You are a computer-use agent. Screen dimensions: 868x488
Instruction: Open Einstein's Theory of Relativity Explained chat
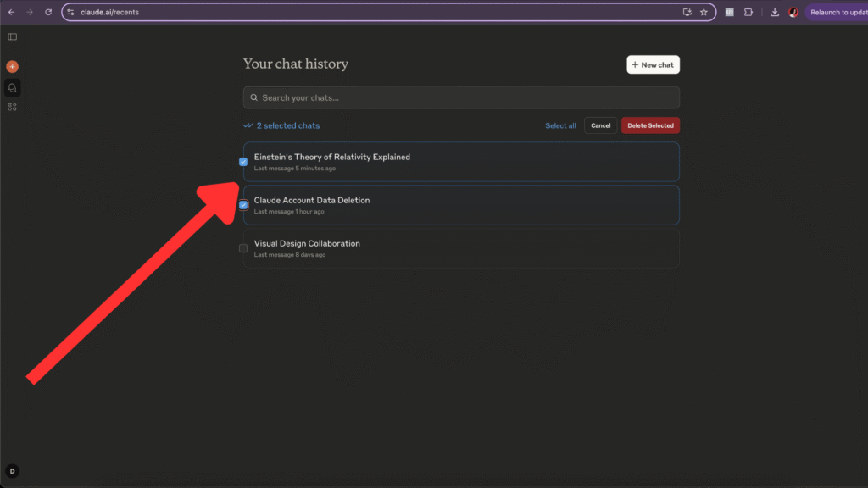coord(461,162)
